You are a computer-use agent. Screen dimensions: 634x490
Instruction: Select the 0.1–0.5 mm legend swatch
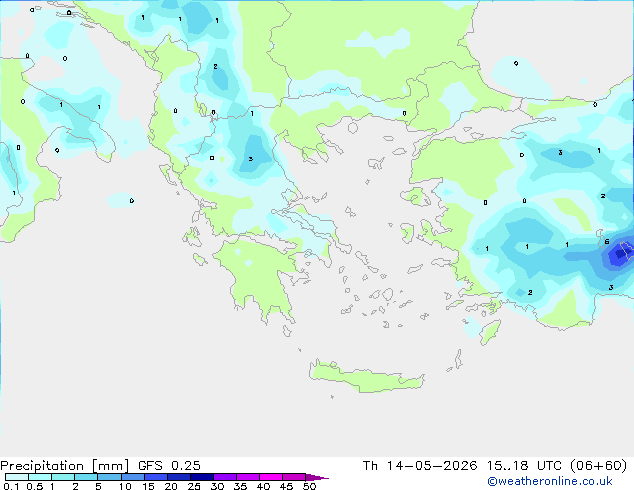click(x=17, y=477)
